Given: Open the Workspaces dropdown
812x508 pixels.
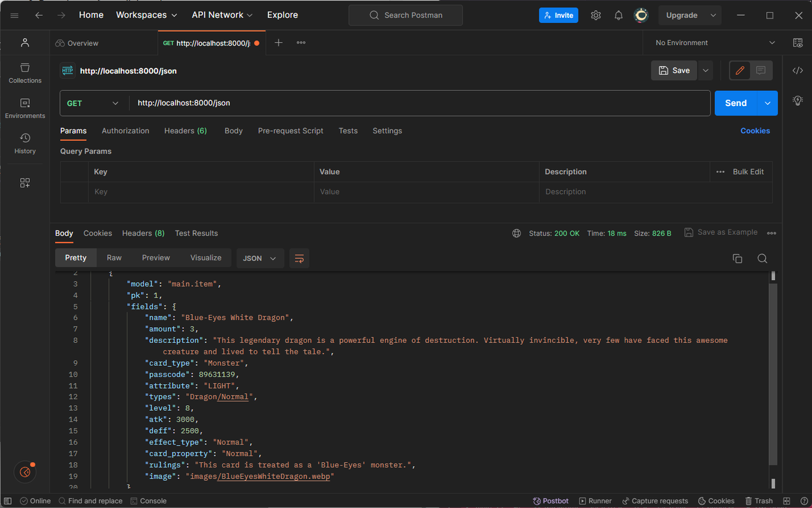Looking at the screenshot, I should click(147, 15).
